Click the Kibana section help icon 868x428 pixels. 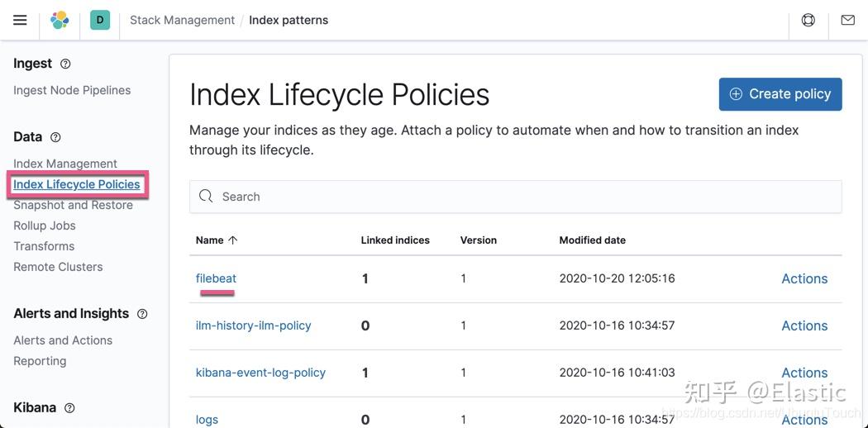point(69,408)
